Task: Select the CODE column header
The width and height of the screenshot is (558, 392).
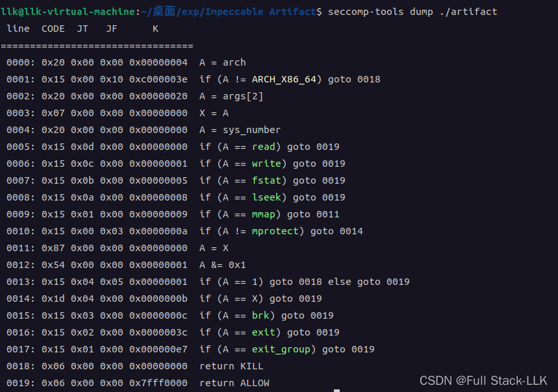Action: click(53, 28)
